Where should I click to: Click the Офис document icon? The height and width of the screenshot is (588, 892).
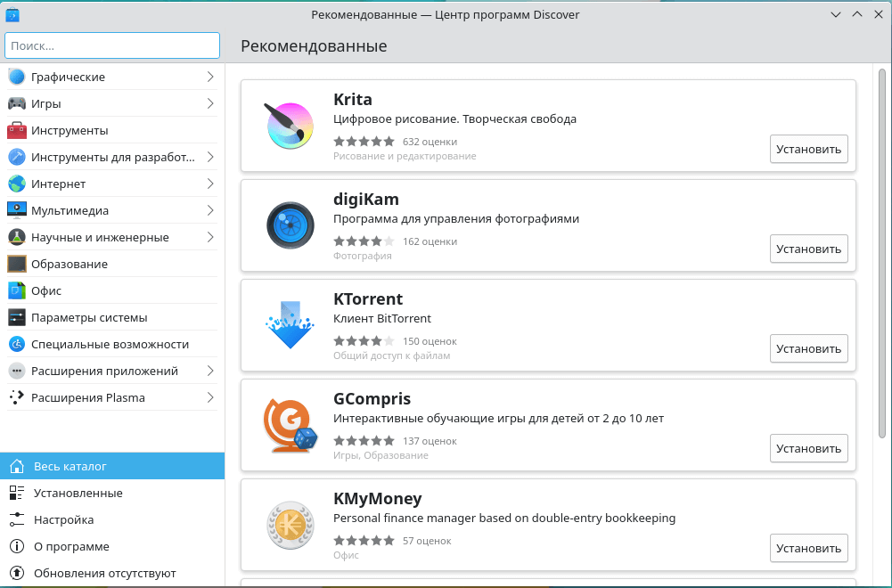click(x=17, y=290)
